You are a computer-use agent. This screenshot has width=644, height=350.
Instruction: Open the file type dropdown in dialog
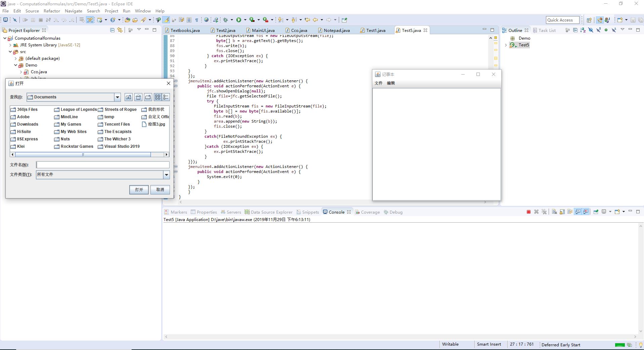(x=166, y=175)
